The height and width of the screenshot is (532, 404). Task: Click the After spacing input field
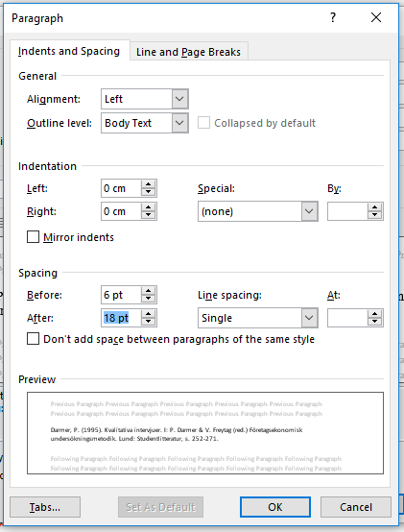click(121, 318)
